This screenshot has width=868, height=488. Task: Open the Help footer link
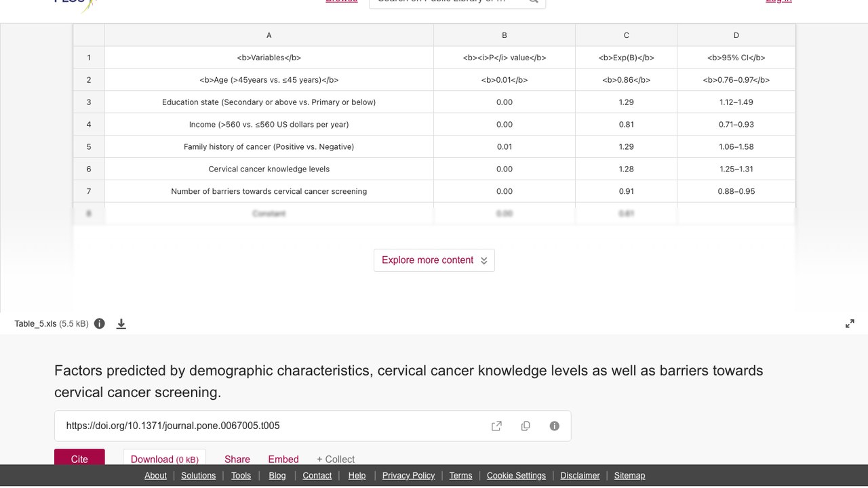pyautogui.click(x=357, y=476)
